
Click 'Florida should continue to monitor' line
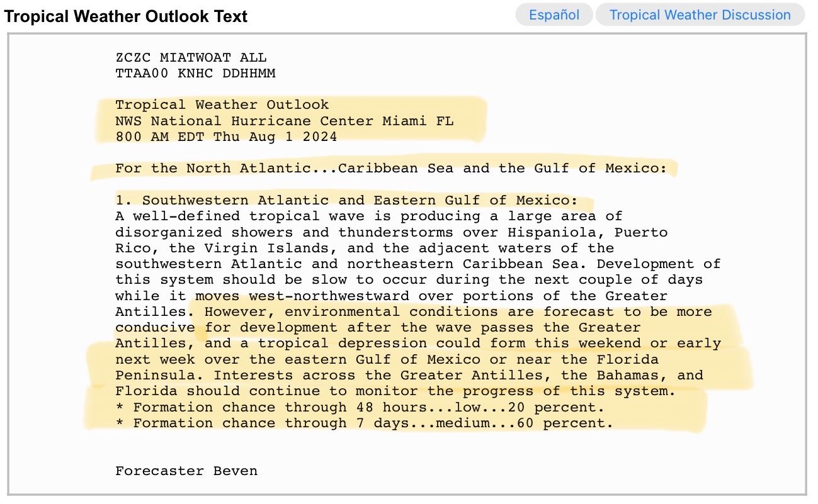click(x=395, y=391)
